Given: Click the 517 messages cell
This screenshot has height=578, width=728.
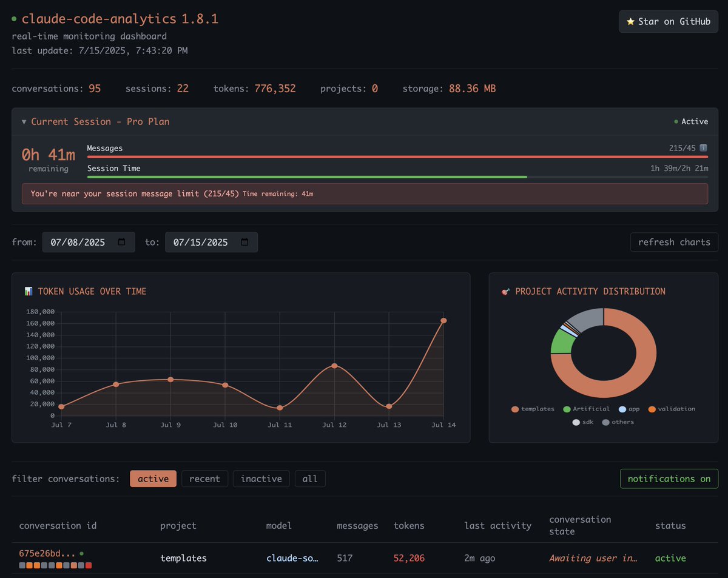Looking at the screenshot, I should pos(345,558).
